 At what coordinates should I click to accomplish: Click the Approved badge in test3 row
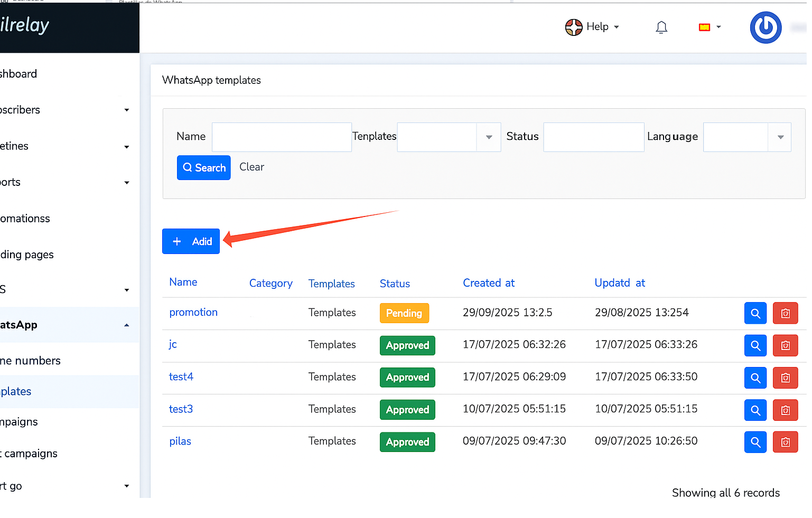(407, 410)
